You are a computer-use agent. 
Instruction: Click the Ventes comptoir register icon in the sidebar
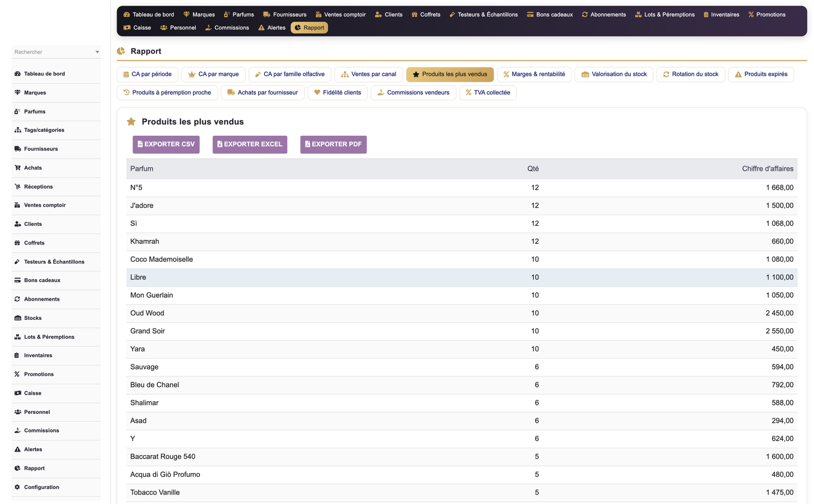click(17, 205)
